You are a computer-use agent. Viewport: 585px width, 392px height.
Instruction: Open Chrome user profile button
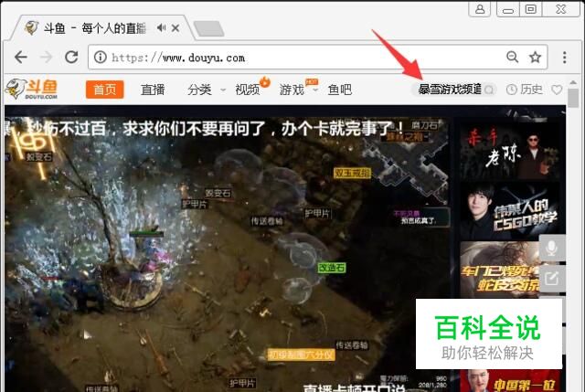(480, 9)
